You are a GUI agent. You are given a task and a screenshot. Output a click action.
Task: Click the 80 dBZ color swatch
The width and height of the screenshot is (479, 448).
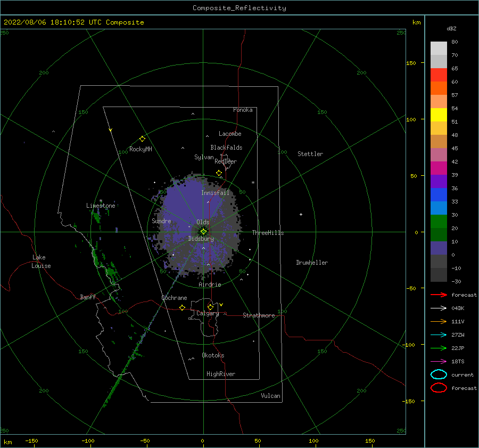(x=439, y=48)
